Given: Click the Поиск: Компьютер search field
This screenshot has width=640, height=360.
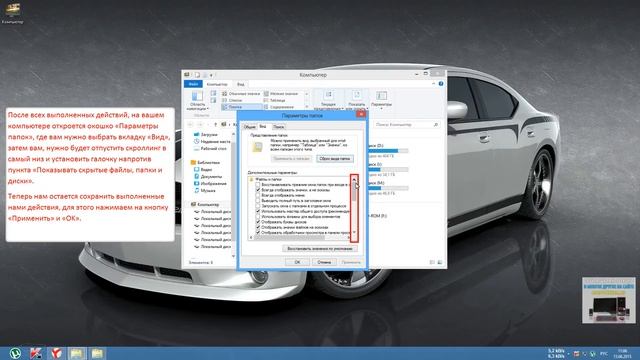Looking at the screenshot, I should [x=407, y=124].
